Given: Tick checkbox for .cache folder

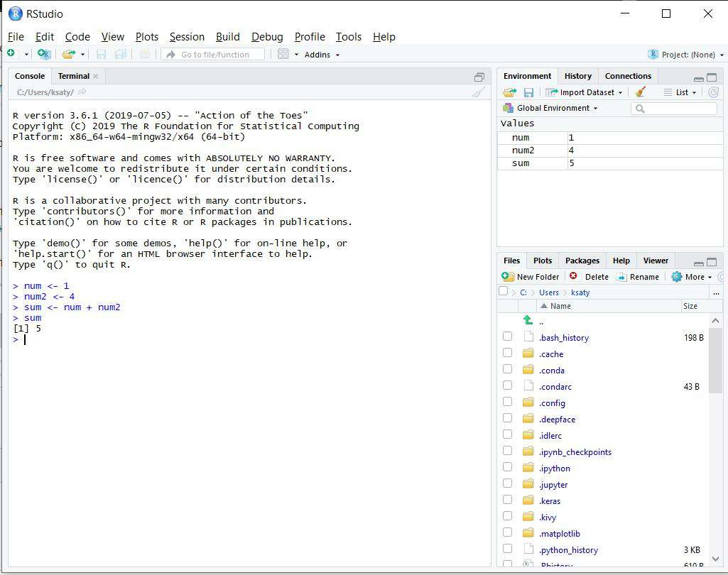Looking at the screenshot, I should [507, 352].
